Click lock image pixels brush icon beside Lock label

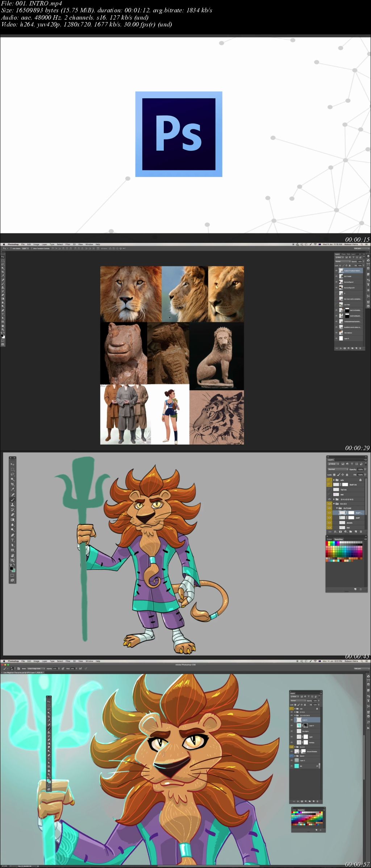pos(339,475)
